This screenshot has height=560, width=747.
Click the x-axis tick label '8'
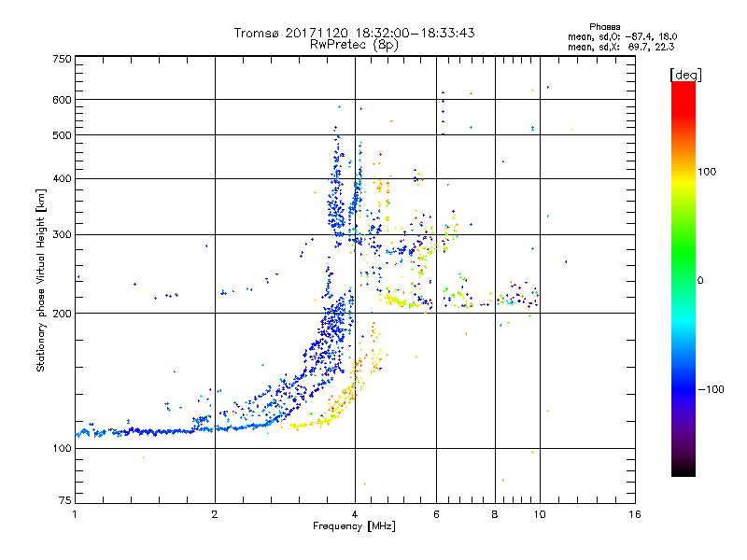(495, 514)
